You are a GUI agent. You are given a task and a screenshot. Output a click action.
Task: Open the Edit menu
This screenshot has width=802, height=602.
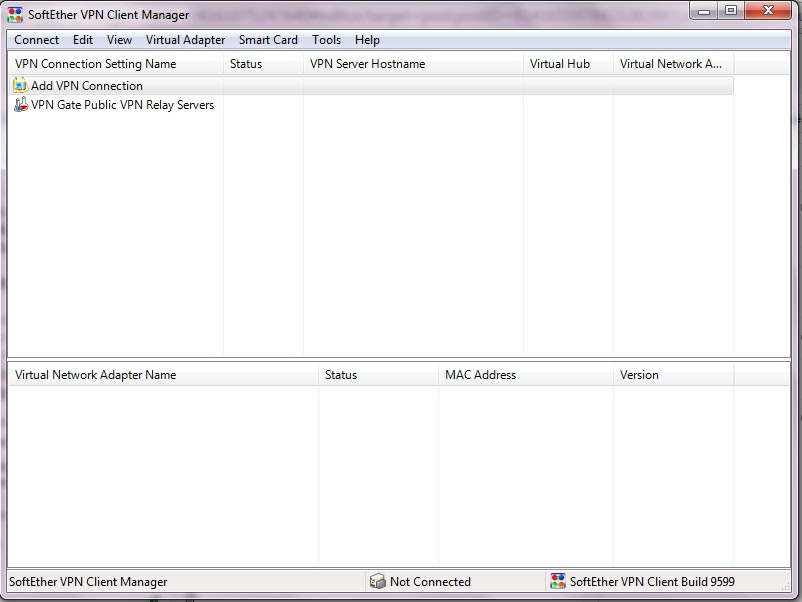click(x=83, y=40)
